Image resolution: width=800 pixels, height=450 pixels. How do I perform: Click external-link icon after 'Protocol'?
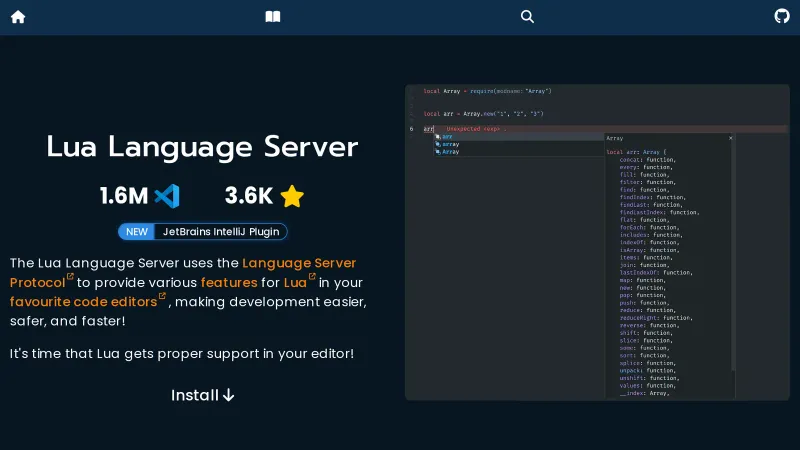click(70, 277)
